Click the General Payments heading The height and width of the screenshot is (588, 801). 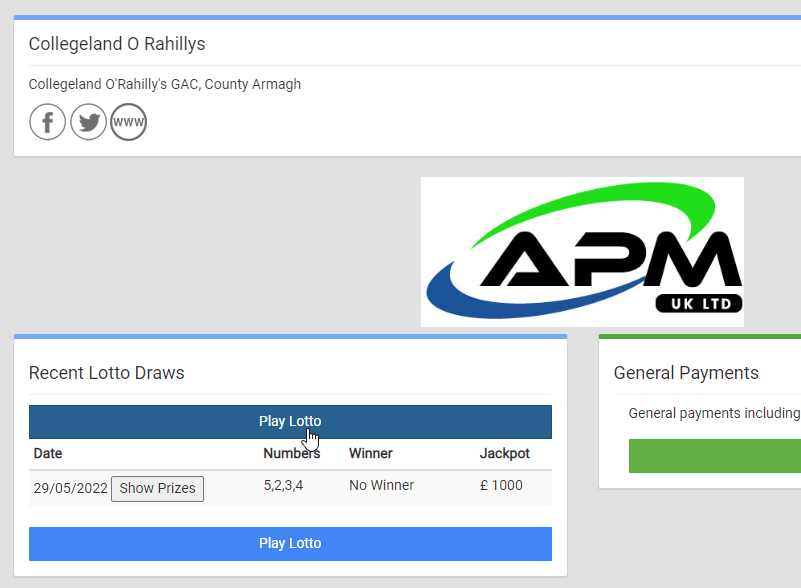click(x=686, y=373)
